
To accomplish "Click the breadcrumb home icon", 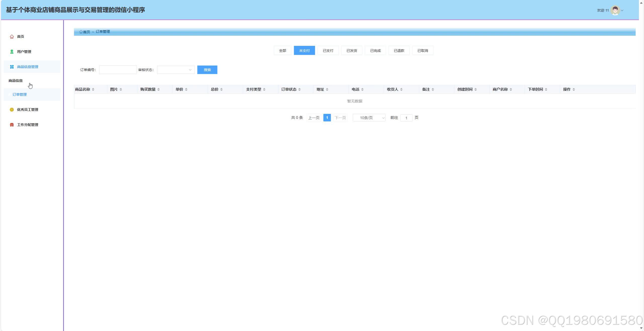I will pos(81,32).
